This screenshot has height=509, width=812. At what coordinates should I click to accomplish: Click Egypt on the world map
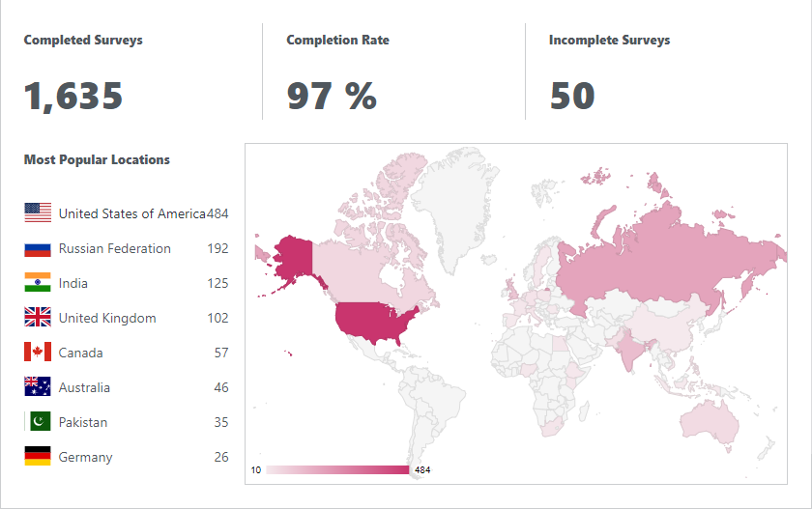tap(560, 344)
